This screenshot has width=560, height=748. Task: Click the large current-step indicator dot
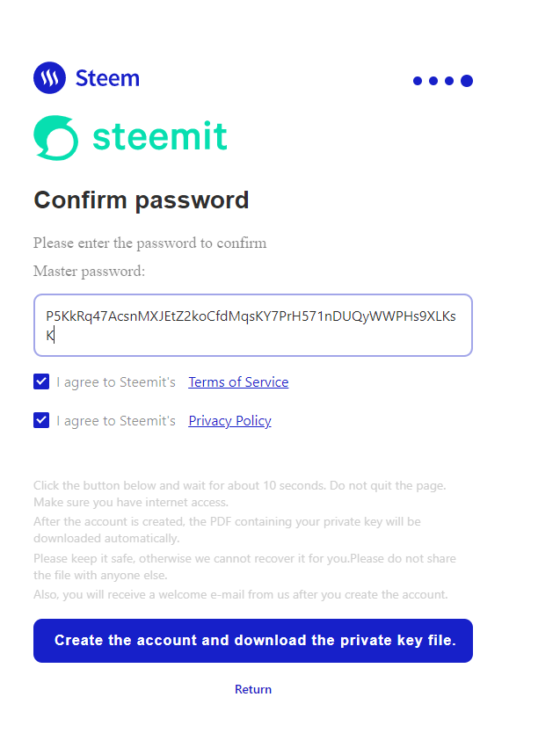[467, 81]
